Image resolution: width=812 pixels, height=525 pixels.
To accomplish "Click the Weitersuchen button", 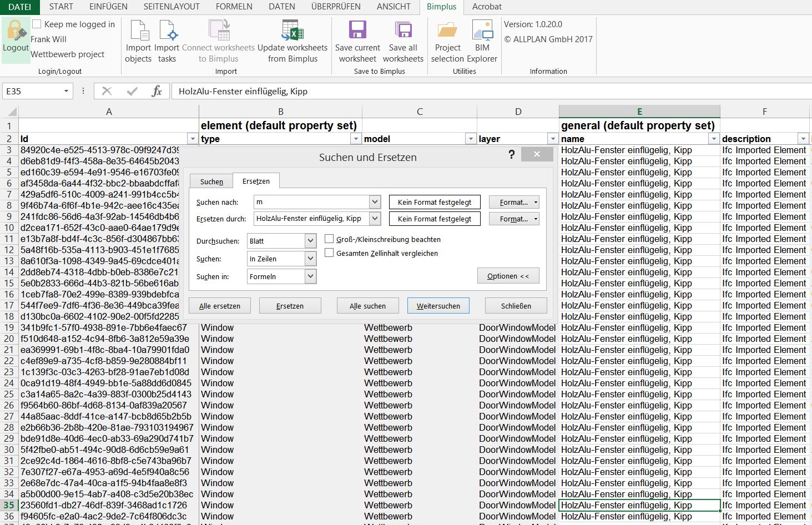I will point(438,306).
